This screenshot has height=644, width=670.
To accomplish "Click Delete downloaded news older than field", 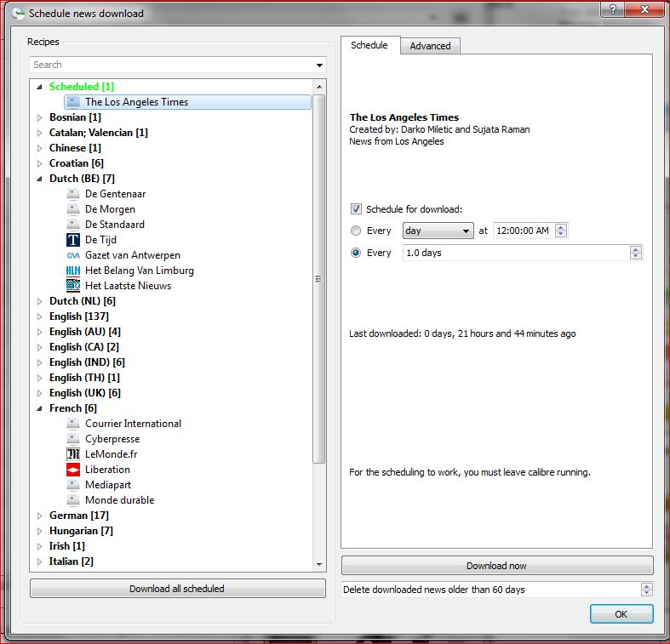I will pos(491,590).
